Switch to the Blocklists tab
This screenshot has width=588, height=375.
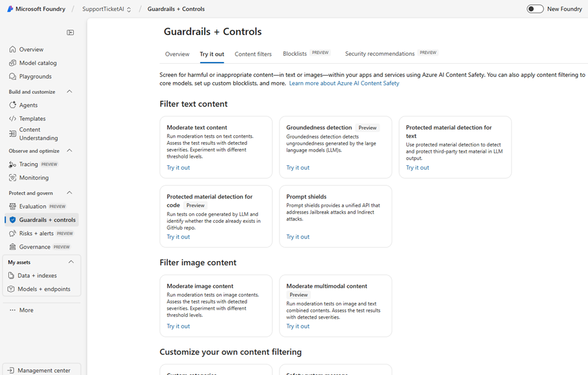click(295, 54)
